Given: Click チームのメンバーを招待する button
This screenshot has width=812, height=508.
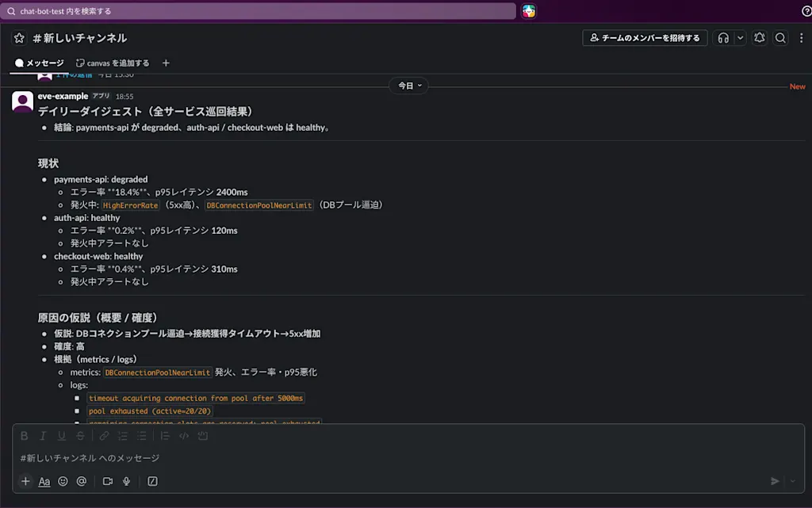Looking at the screenshot, I should pos(645,38).
